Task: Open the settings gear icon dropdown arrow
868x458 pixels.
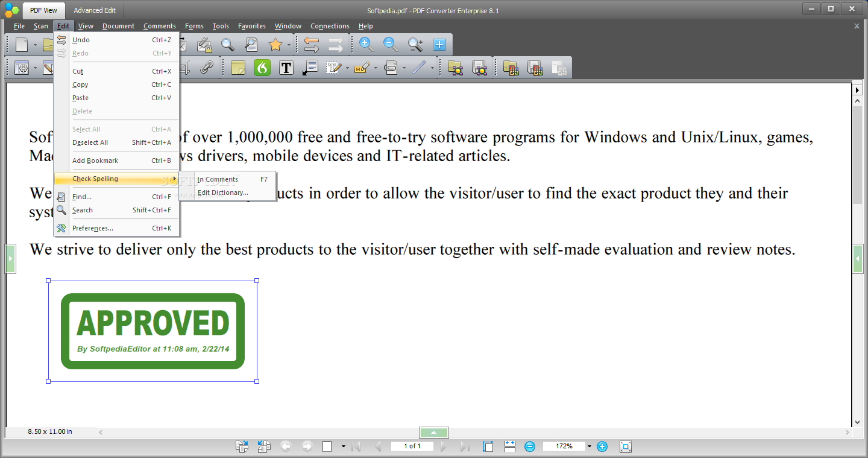Action: pos(35,68)
